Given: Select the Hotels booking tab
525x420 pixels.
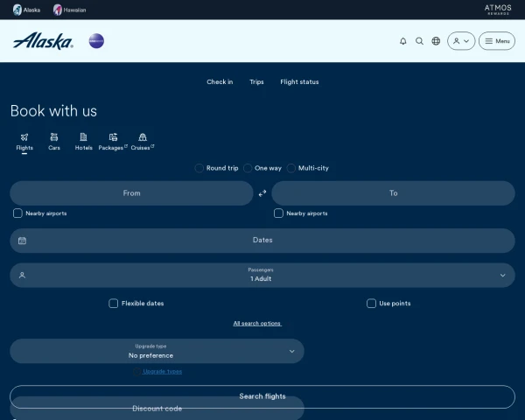Looking at the screenshot, I should pos(83,142).
